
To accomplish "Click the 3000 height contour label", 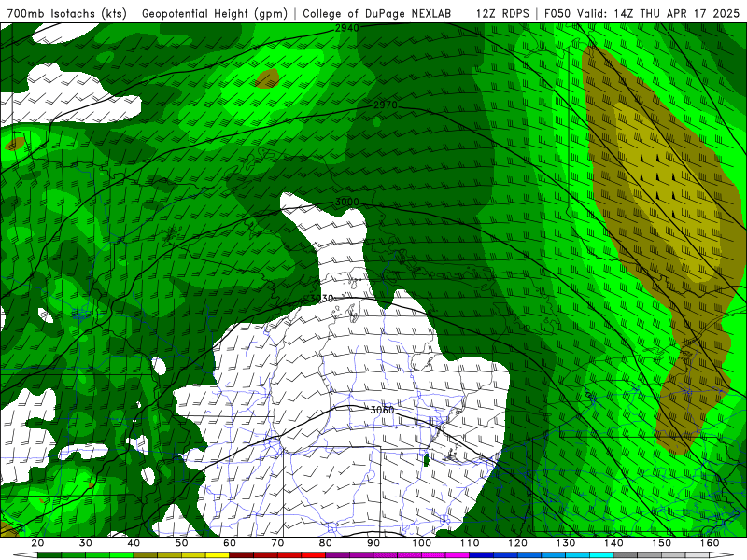I will 346,202.
